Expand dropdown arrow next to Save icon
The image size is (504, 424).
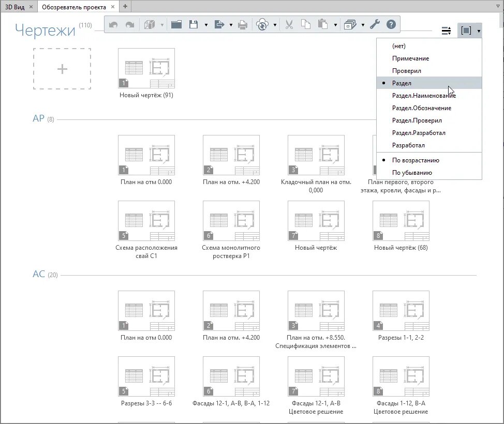click(x=206, y=25)
